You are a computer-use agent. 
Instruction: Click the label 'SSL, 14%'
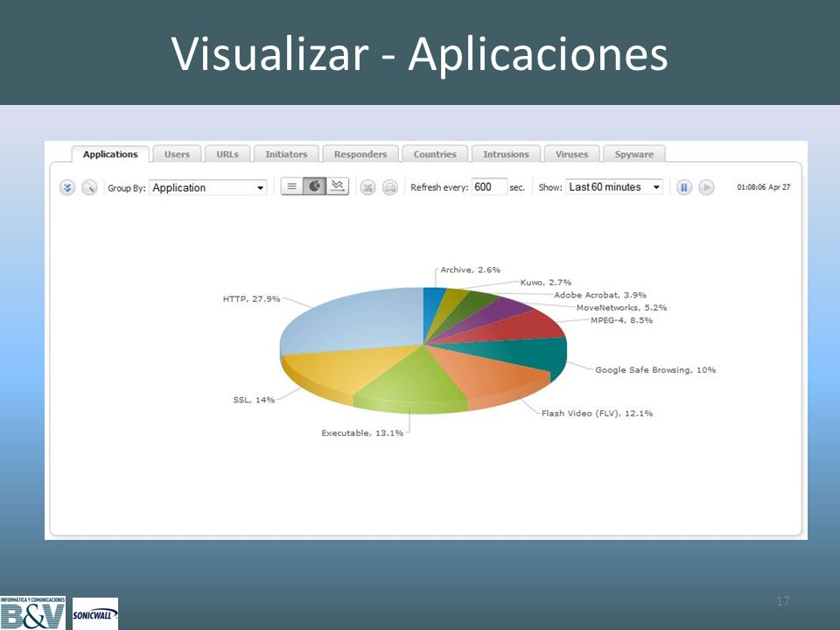click(254, 400)
